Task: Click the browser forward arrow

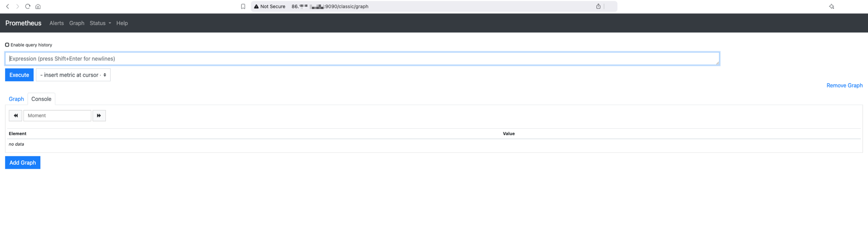Action: coord(18,6)
